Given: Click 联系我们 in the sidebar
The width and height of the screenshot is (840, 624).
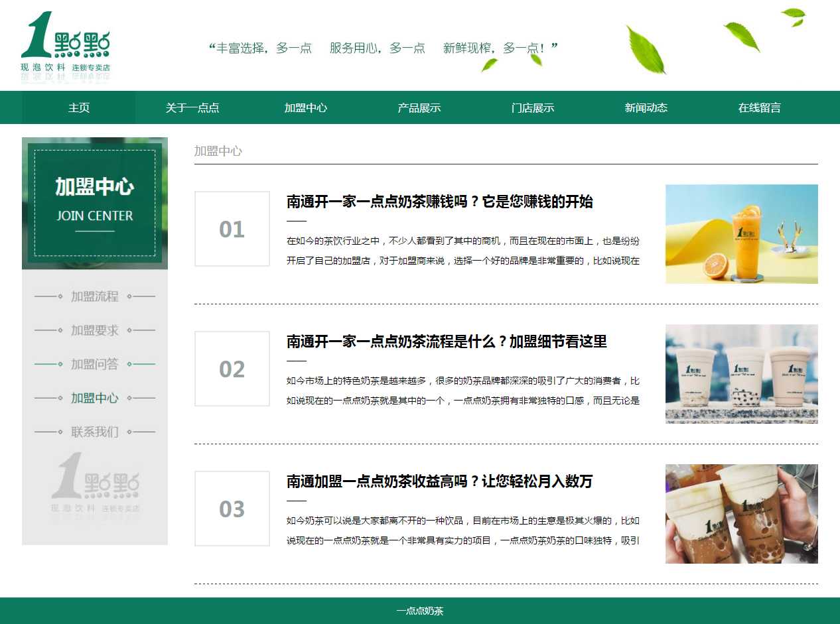Looking at the screenshot, I should tap(95, 432).
